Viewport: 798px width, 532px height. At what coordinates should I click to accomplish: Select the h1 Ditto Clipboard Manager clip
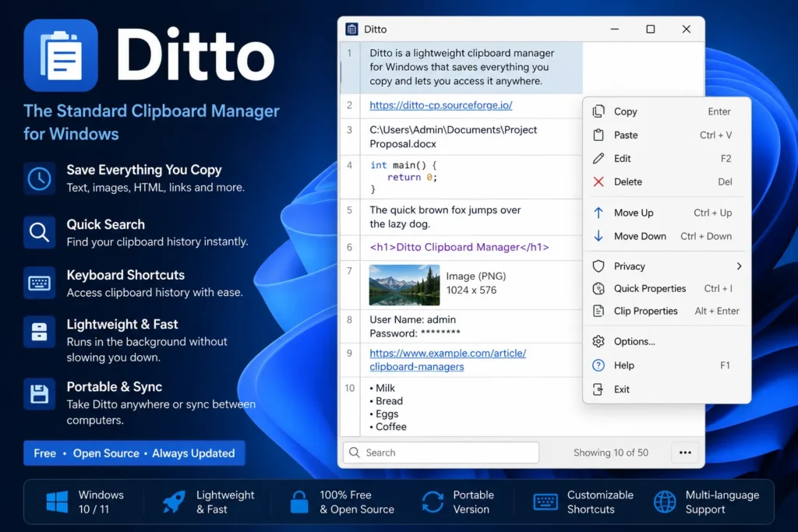(461, 248)
